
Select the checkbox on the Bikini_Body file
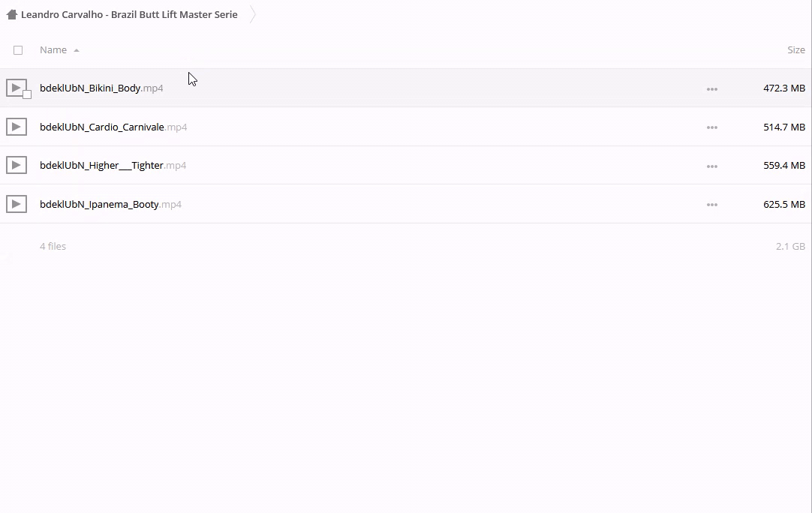click(x=27, y=94)
